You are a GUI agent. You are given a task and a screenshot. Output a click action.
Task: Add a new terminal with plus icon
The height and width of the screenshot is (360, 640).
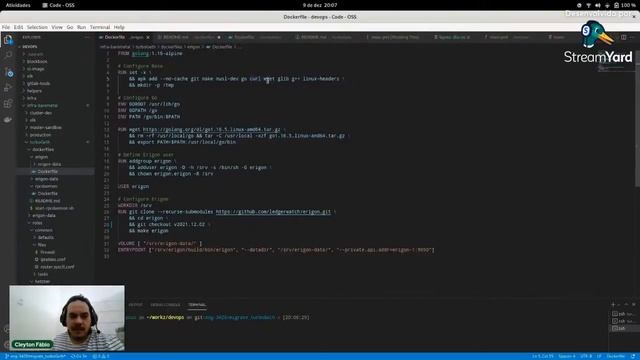pyautogui.click(x=613, y=304)
